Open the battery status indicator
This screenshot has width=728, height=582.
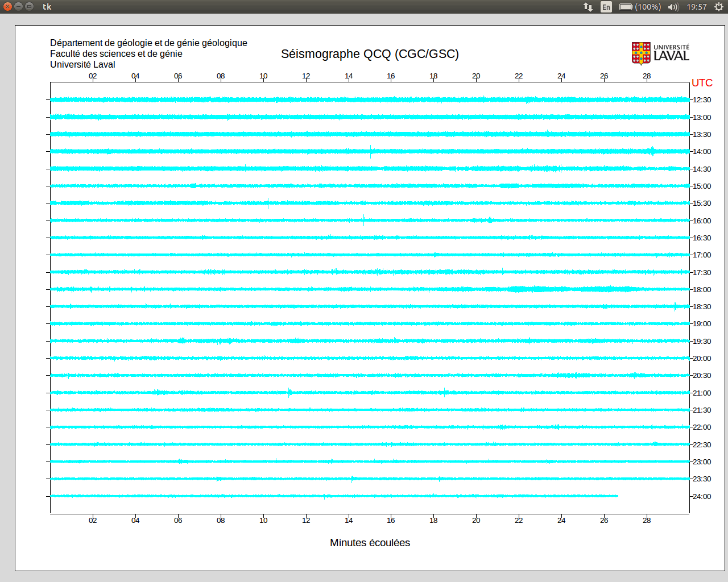tap(640, 7)
